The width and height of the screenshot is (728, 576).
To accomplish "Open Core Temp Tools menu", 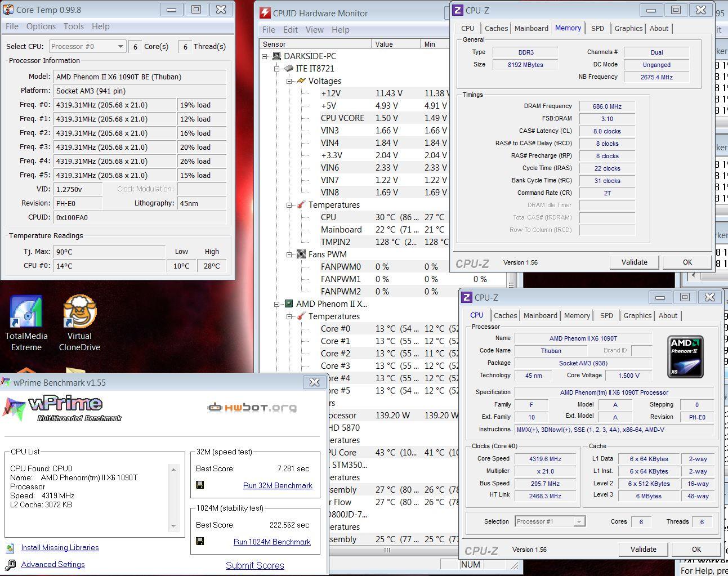I will point(74,26).
